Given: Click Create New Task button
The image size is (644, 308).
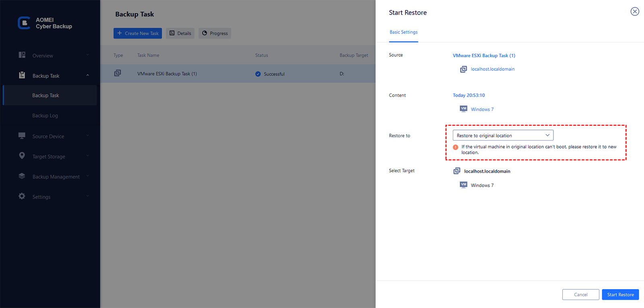Looking at the screenshot, I should [138, 33].
